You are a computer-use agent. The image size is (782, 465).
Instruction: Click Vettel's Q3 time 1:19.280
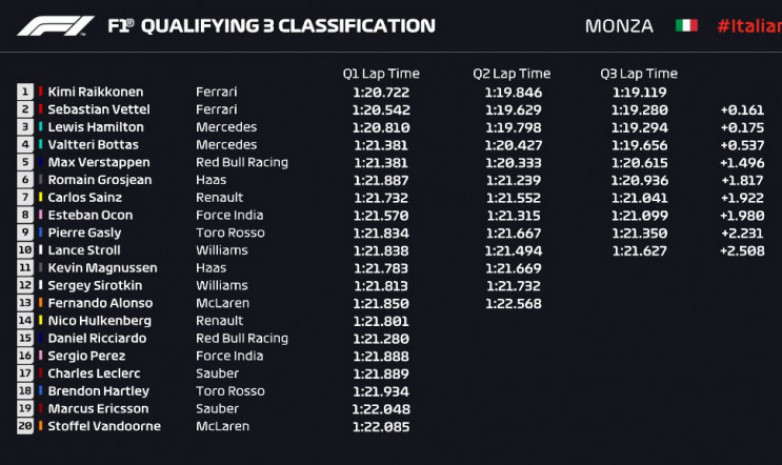click(x=639, y=110)
